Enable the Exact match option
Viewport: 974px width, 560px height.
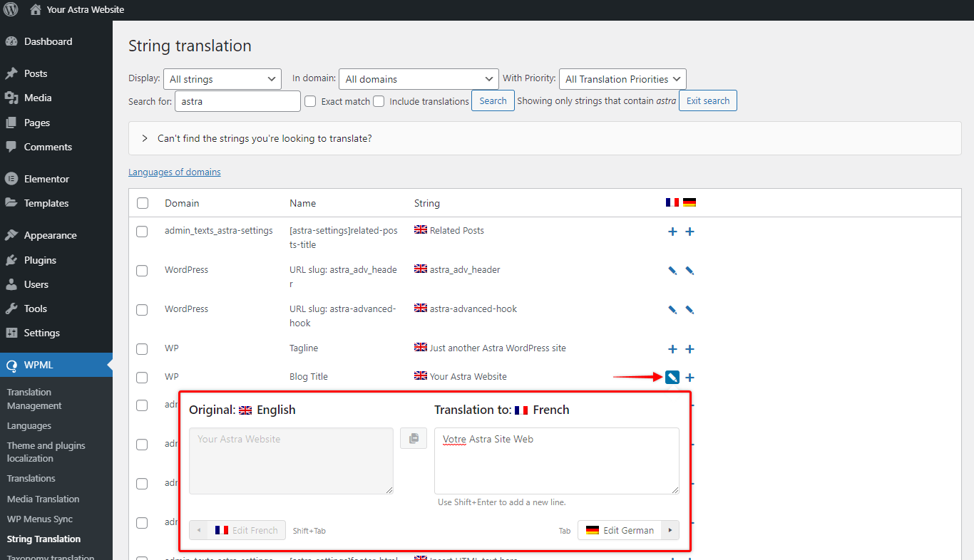point(310,101)
